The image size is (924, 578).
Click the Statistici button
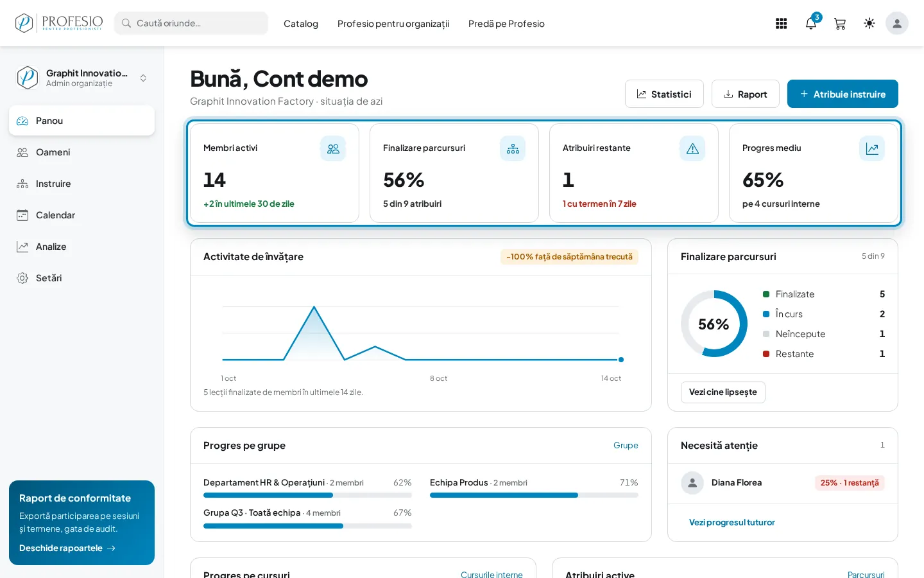(664, 94)
